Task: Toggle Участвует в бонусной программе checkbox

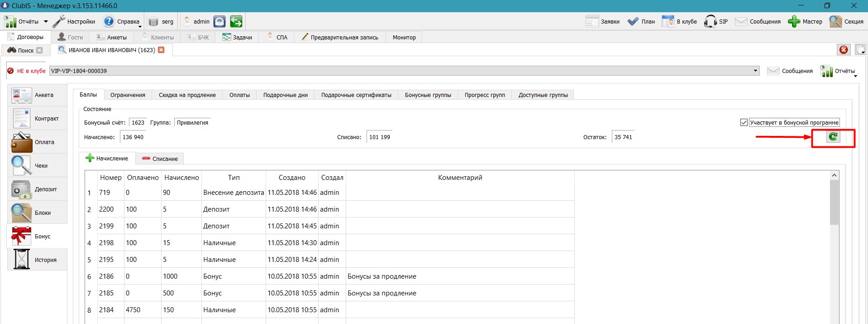Action: point(744,122)
